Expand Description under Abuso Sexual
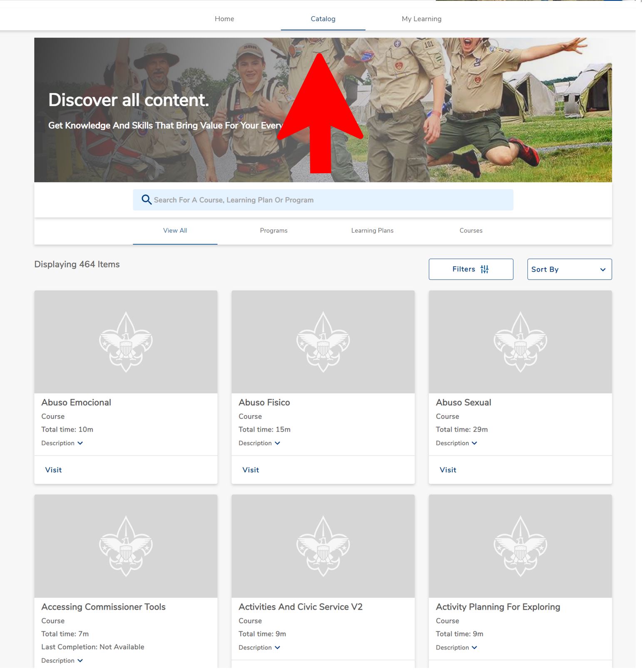Screen dimensions: 644x670 tap(458, 444)
